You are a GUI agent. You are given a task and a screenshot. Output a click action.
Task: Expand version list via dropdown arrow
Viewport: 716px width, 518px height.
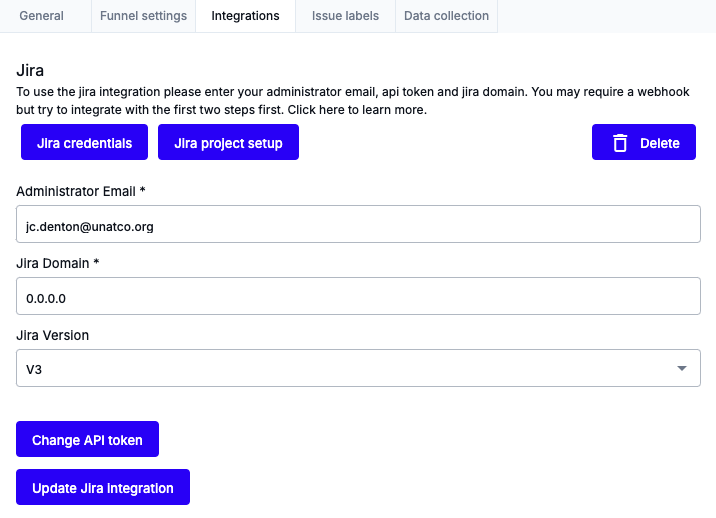(682, 368)
